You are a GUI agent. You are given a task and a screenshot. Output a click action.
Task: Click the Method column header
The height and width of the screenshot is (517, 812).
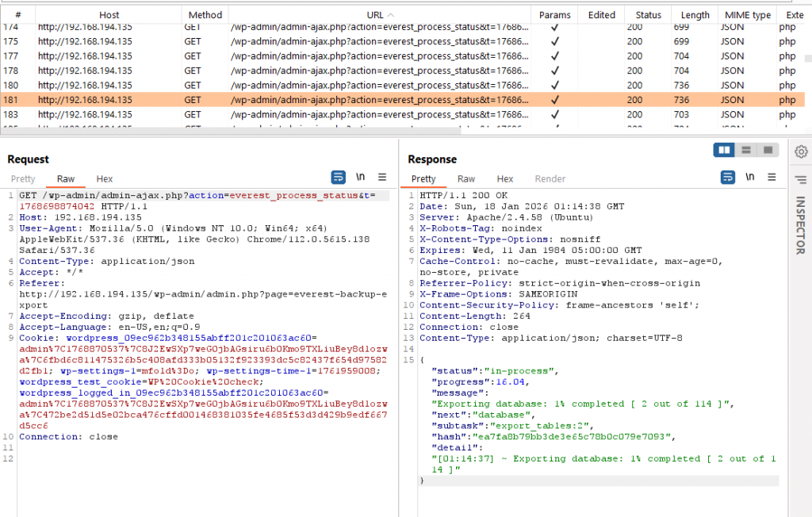(205, 15)
